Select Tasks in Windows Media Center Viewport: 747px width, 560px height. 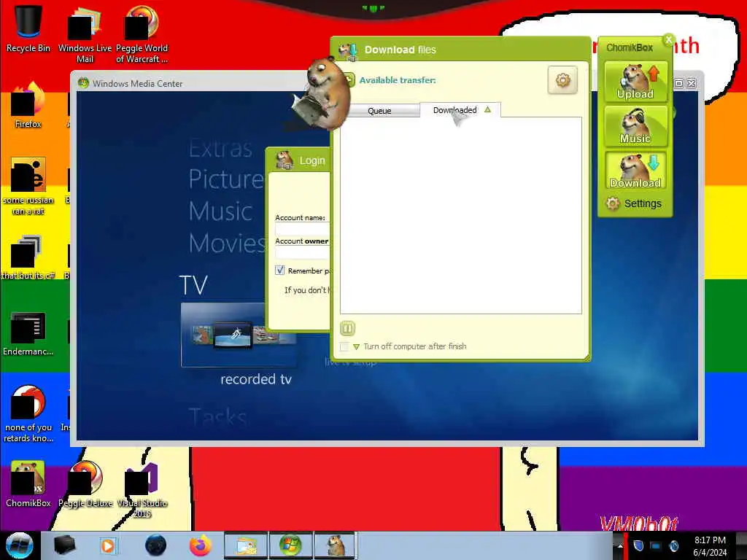(217, 417)
